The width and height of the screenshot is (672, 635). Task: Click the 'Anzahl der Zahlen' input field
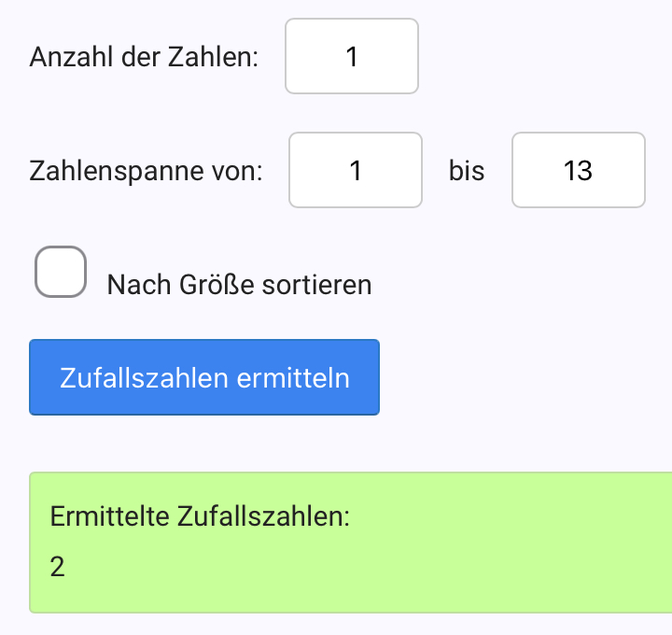click(x=351, y=57)
